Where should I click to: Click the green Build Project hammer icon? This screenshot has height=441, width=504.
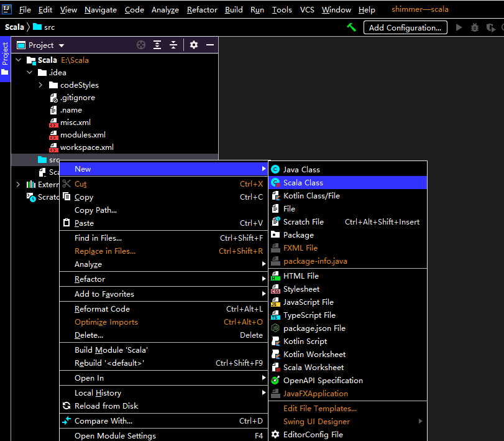351,27
